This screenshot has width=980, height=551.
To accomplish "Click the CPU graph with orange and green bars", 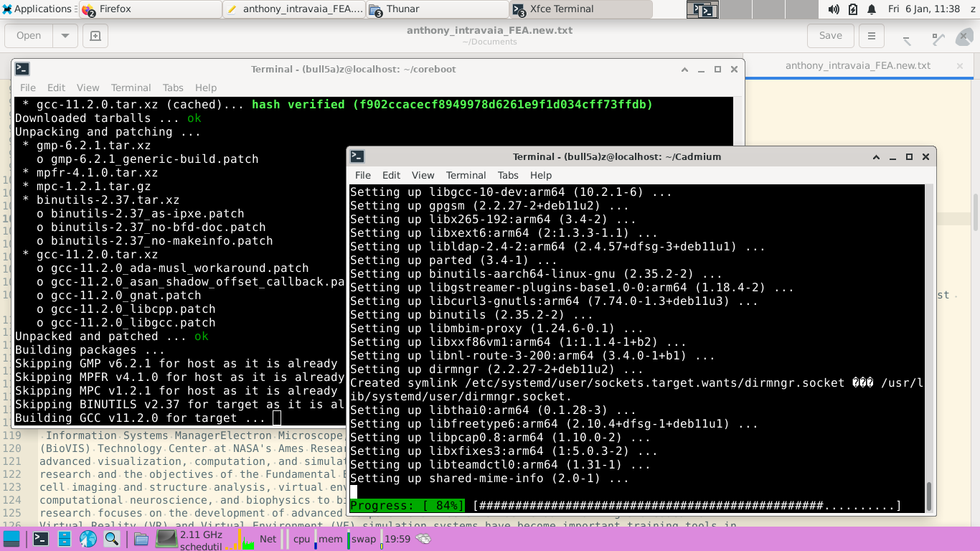I will pyautogui.click(x=240, y=539).
